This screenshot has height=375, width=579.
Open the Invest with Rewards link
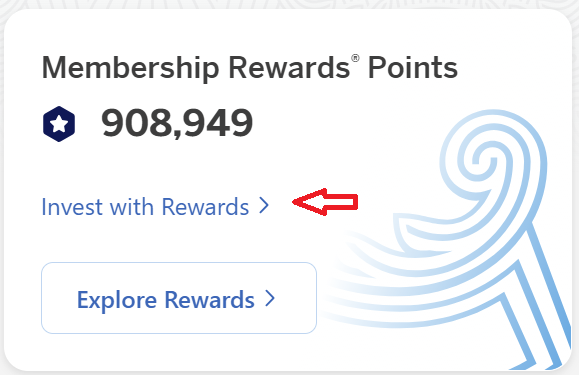[155, 206]
